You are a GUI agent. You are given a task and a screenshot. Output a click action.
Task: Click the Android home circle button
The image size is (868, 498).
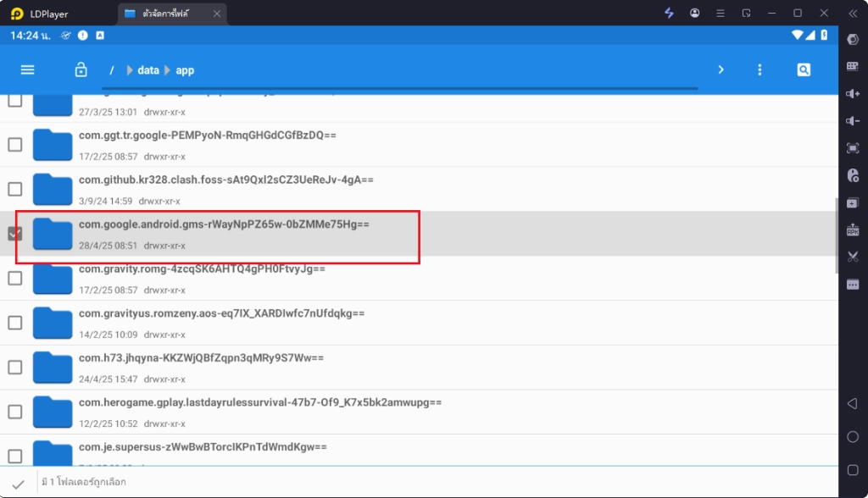853,437
